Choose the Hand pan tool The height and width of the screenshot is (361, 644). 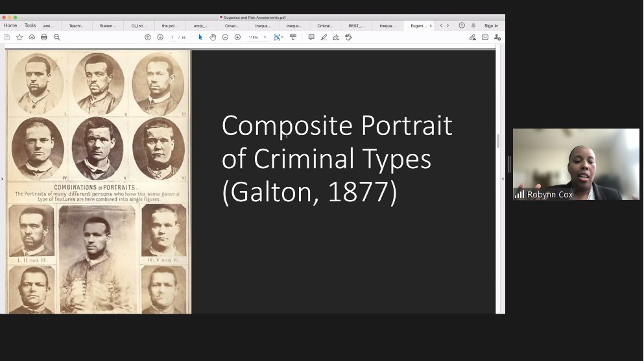click(213, 38)
